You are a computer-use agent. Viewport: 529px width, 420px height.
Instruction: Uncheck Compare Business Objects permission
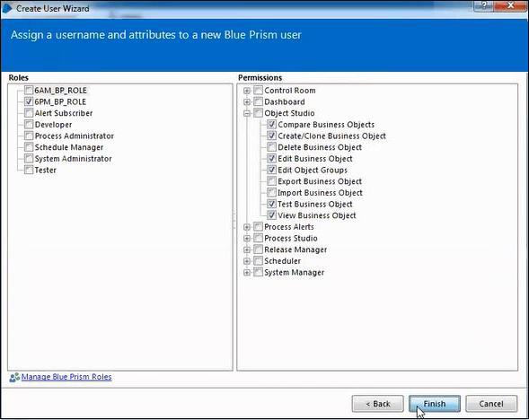tap(271, 125)
